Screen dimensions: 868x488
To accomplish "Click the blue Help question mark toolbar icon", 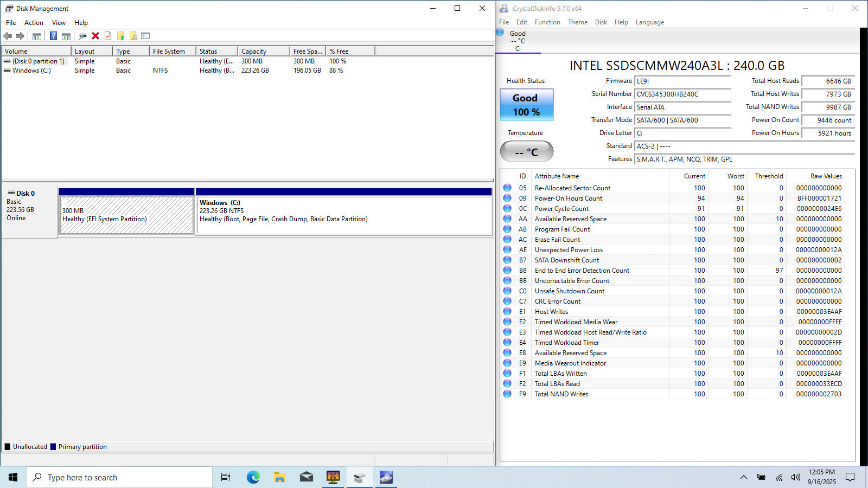I will [53, 36].
